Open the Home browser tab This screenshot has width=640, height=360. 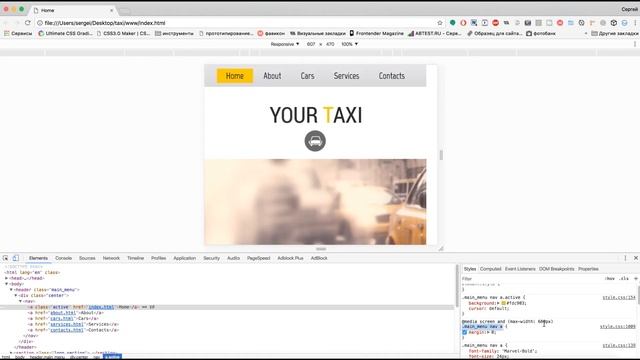tap(73, 10)
